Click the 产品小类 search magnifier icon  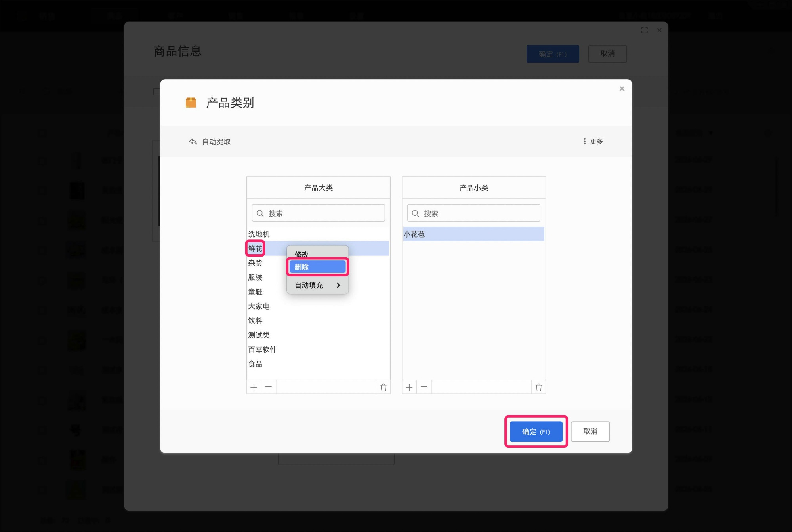pyautogui.click(x=416, y=214)
